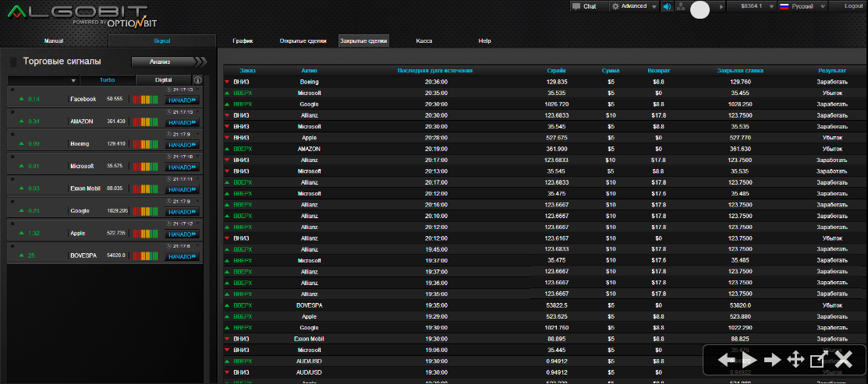Image resolution: width=868 pixels, height=384 pixels.
Task: Dismiss the Apple signal with its X
Action: [x=198, y=224]
